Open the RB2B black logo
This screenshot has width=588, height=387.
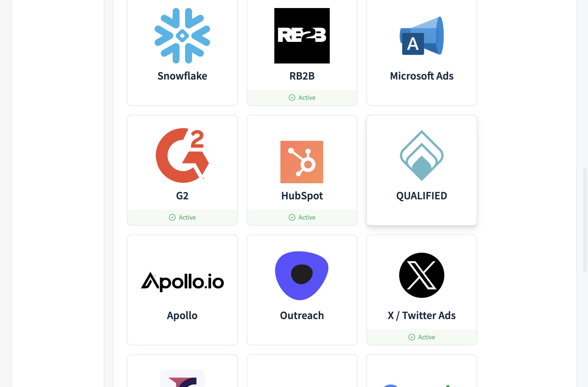(302, 36)
